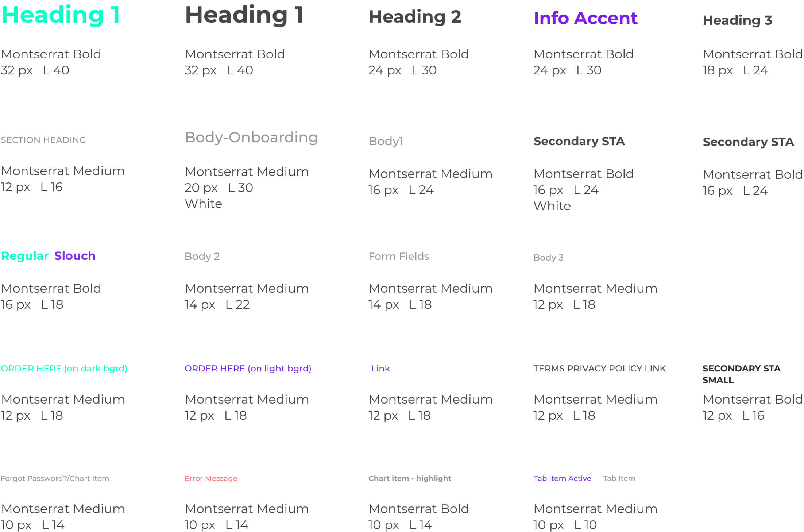Select the Form Fields sample label
This screenshot has width=804, height=532.
coord(399,257)
